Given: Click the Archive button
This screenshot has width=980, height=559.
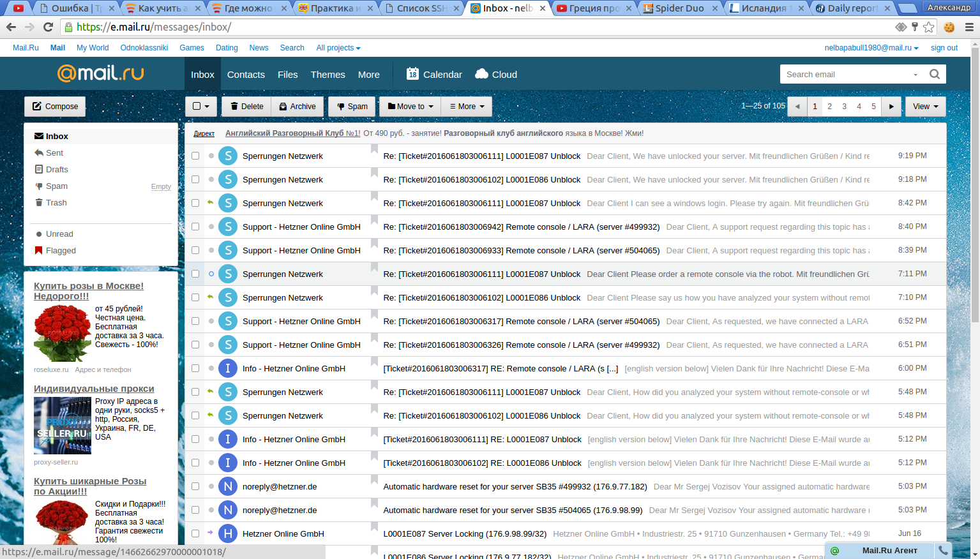Looking at the screenshot, I should (x=298, y=107).
